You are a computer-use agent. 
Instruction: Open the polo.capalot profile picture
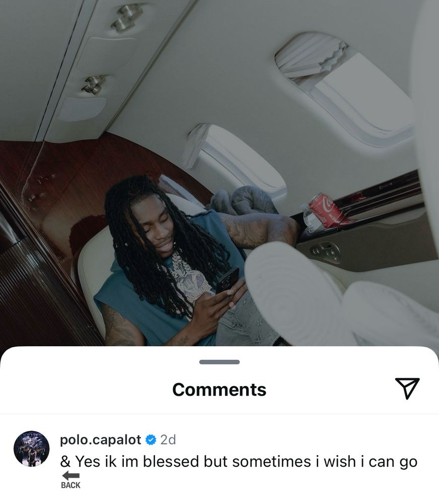pyautogui.click(x=32, y=449)
